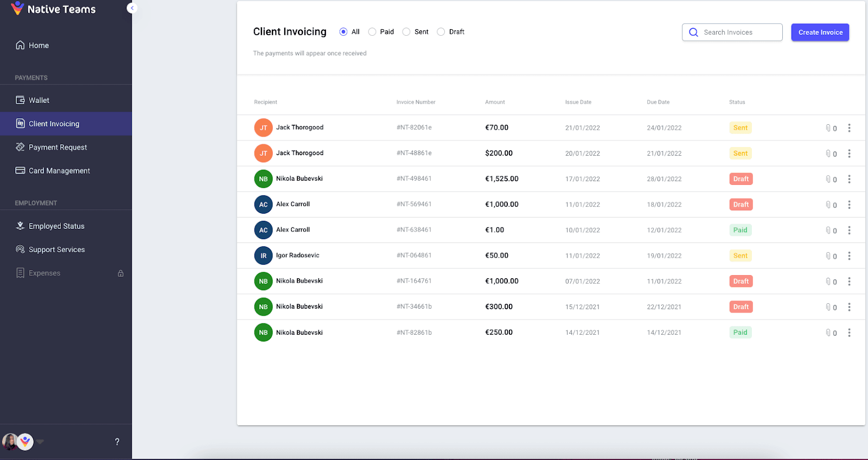Viewport: 868px width, 460px height.
Task: Click the Status column header
Action: click(737, 102)
